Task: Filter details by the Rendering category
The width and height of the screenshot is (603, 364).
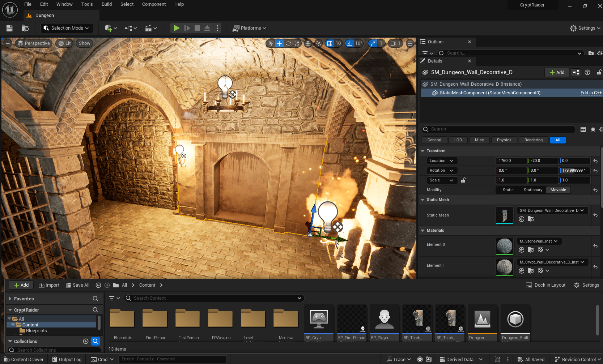Action: [x=534, y=140]
